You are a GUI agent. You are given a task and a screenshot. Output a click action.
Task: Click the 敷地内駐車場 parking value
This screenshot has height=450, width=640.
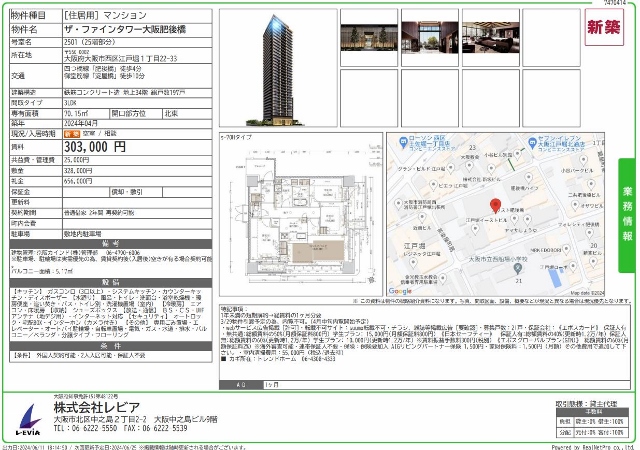(82, 234)
